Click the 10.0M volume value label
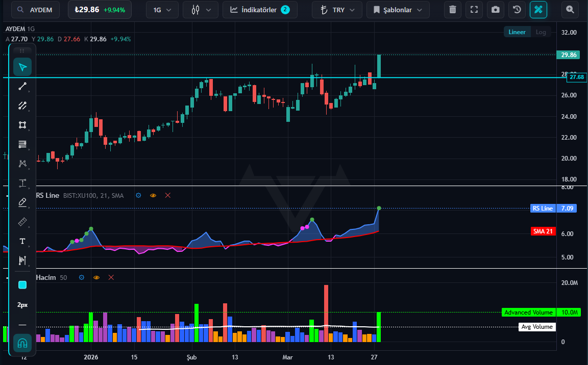This screenshot has height=365, width=588. [569, 312]
